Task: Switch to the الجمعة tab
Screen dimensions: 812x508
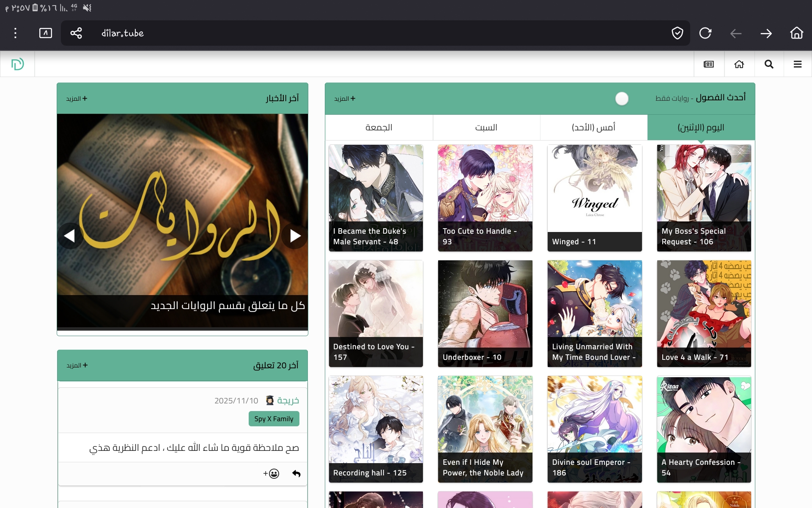Action: pos(379,127)
